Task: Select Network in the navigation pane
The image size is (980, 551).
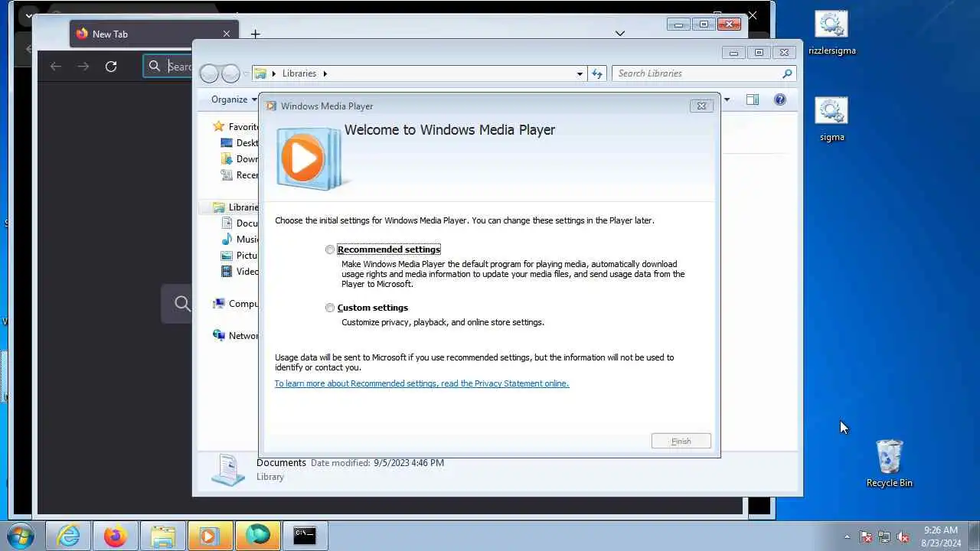Action: click(x=235, y=336)
